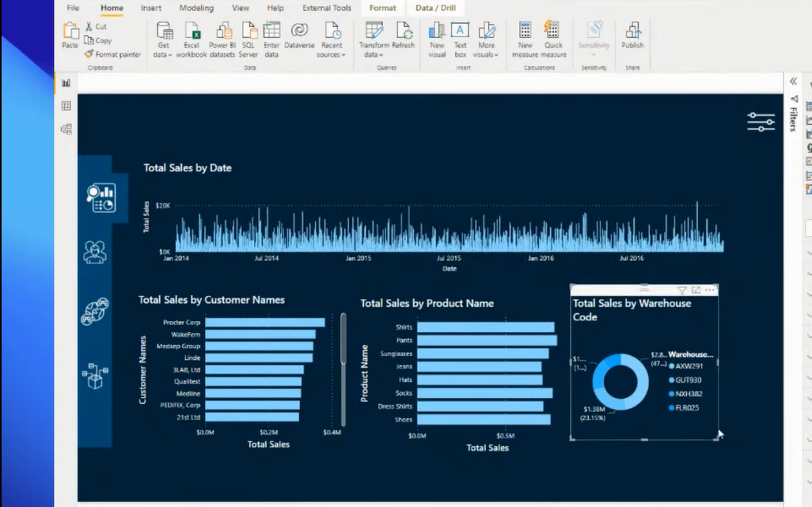Click the Copy command
This screenshot has width=812, height=507.
point(98,40)
